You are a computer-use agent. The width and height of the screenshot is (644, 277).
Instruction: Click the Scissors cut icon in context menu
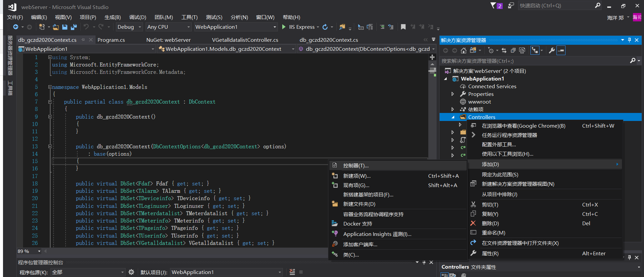click(x=473, y=204)
